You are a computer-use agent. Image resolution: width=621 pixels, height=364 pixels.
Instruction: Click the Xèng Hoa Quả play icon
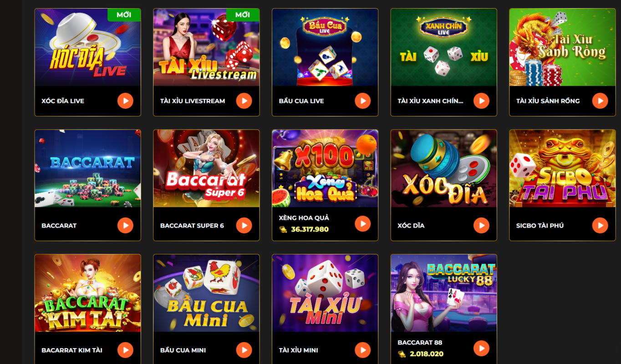pos(363,223)
